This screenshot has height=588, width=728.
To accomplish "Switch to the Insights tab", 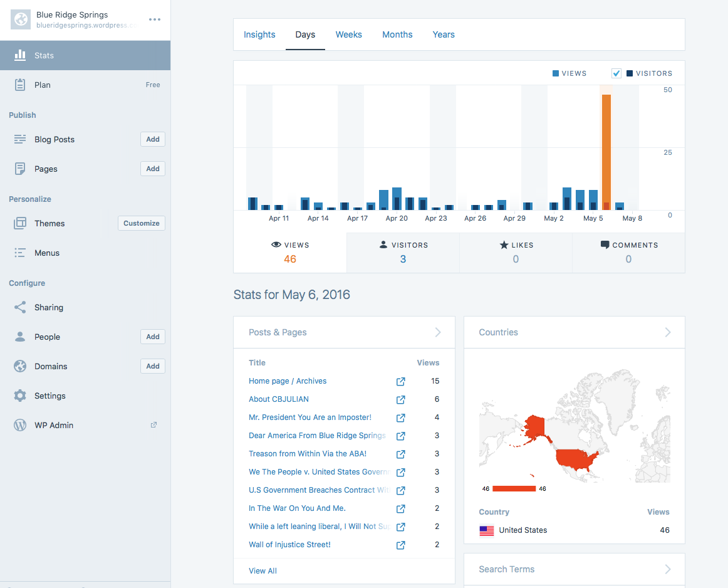I will 259,34.
